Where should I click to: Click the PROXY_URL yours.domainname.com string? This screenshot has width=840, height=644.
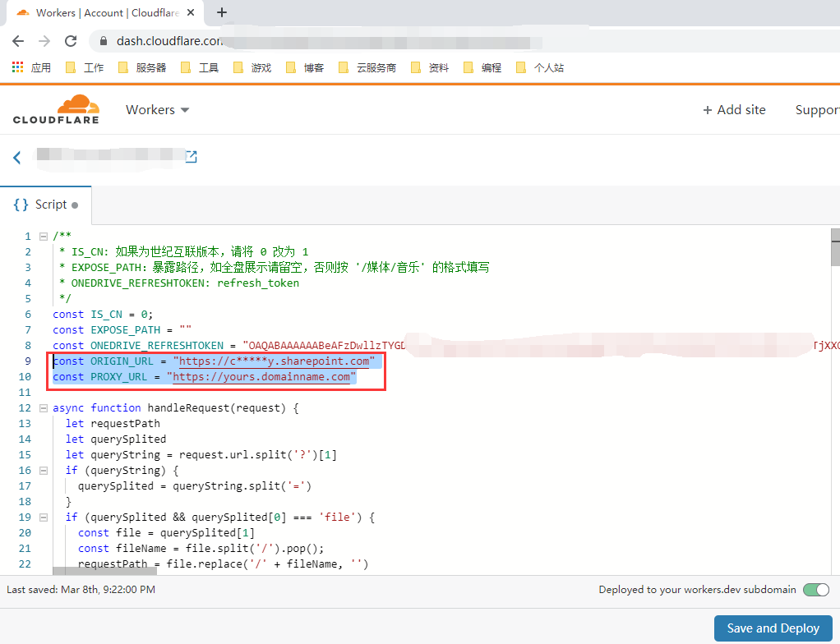261,376
